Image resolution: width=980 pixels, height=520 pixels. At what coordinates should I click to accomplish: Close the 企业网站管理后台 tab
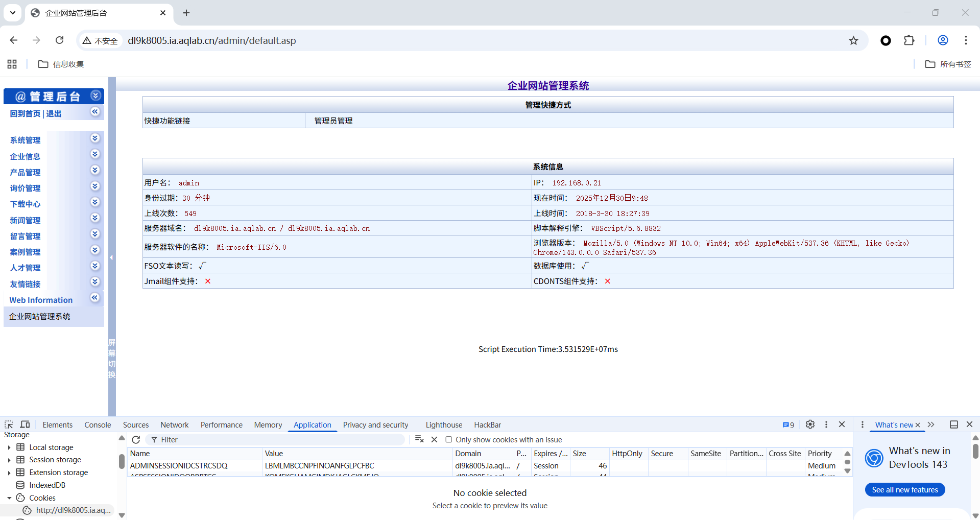tap(163, 13)
